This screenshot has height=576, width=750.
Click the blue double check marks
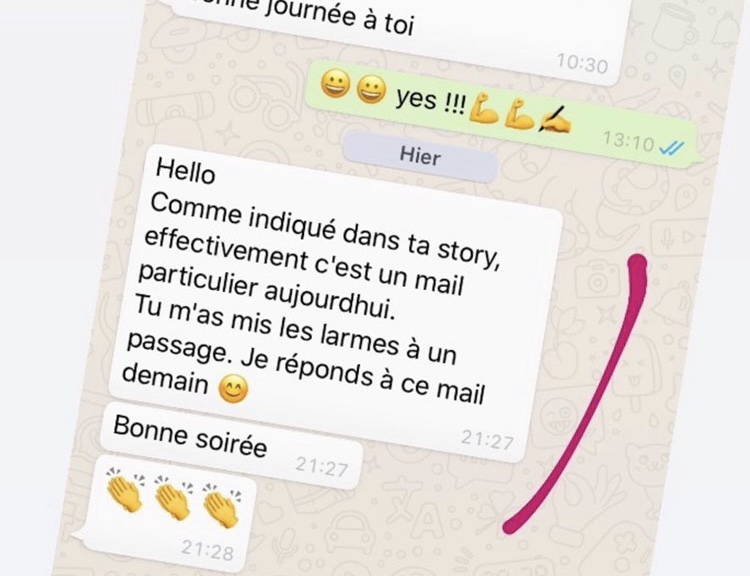672,148
